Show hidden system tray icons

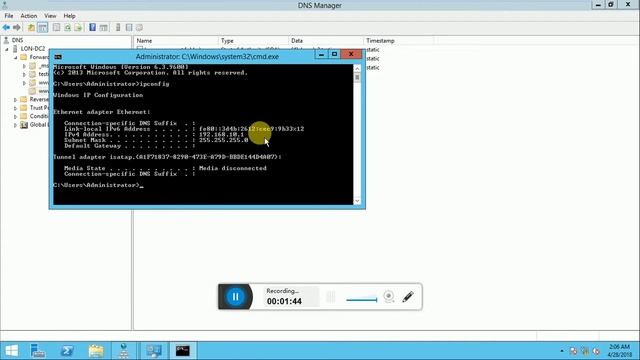pyautogui.click(x=562, y=351)
